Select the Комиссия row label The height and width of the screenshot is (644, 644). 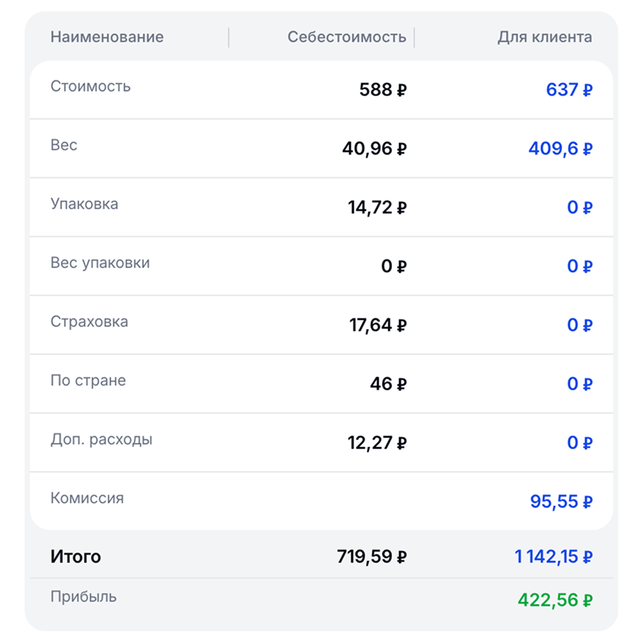coord(87,498)
